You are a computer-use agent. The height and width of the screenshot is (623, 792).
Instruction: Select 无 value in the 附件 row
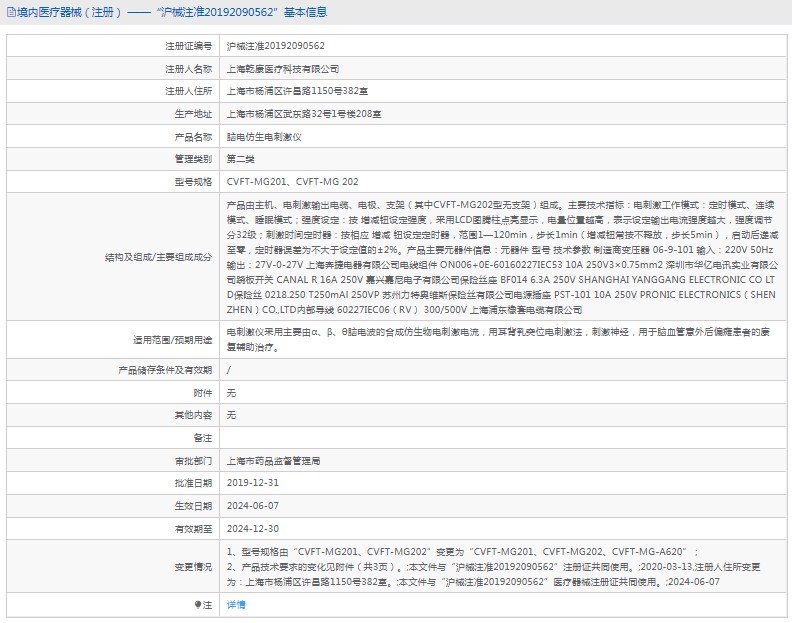click(x=231, y=393)
